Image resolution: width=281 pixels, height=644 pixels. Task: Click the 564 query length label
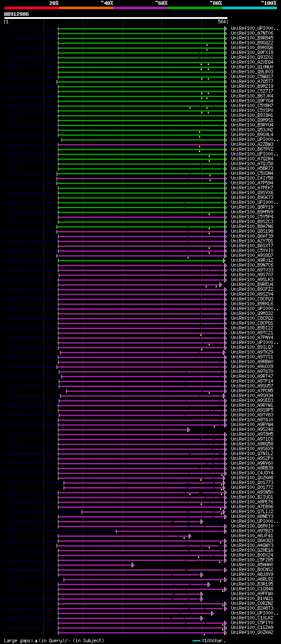point(221,22)
